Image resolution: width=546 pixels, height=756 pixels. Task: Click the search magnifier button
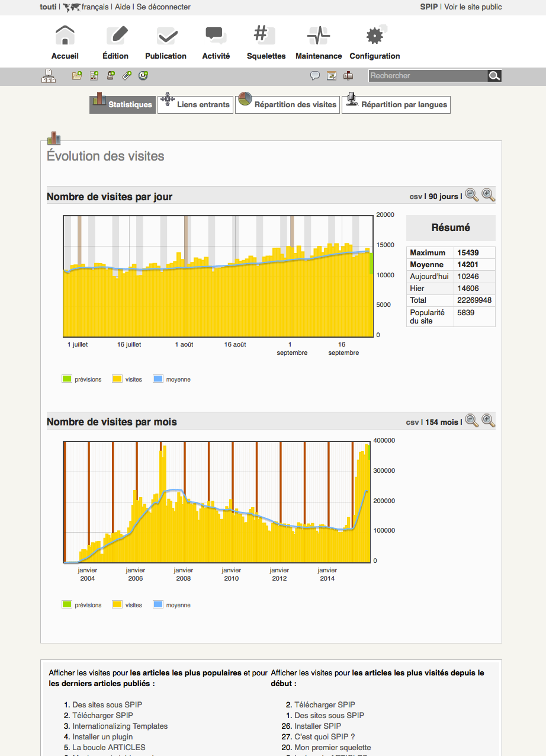pyautogui.click(x=494, y=76)
